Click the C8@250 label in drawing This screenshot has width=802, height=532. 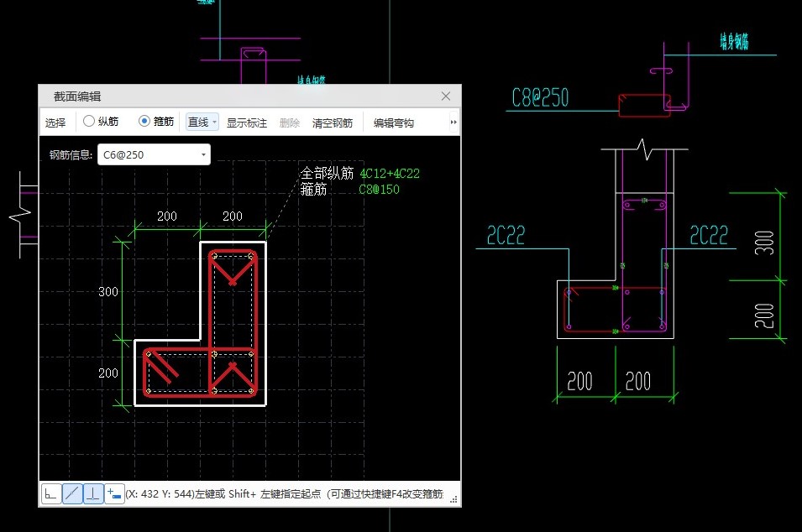coord(540,97)
